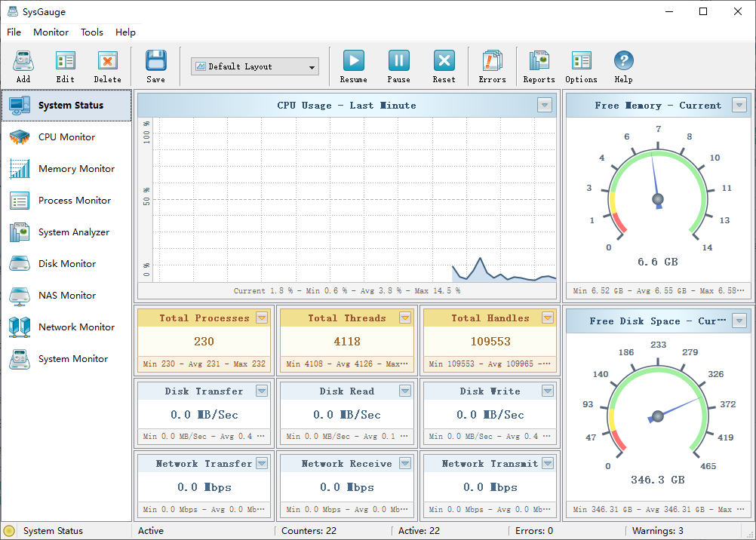Open the Monitor menu

point(51,32)
